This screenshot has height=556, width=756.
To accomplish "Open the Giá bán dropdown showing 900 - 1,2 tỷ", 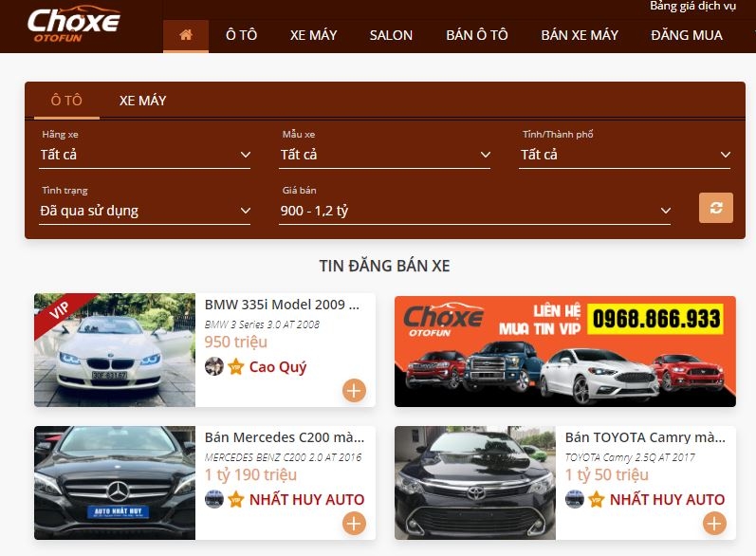I will coord(475,211).
